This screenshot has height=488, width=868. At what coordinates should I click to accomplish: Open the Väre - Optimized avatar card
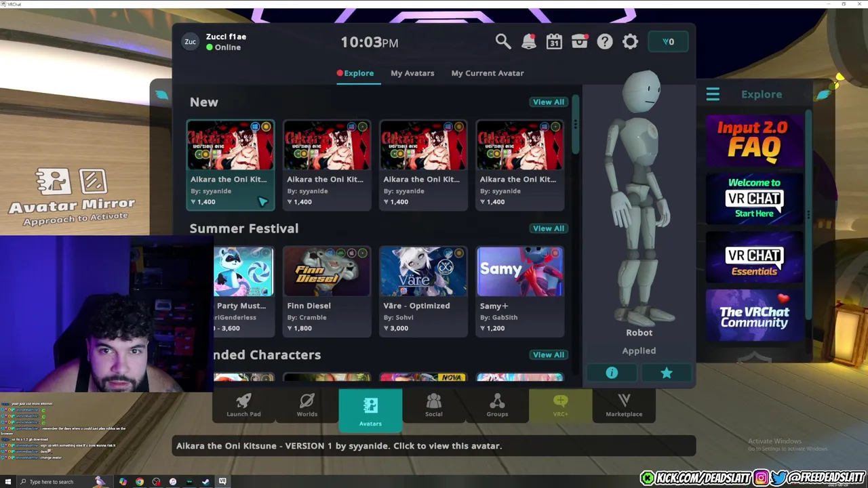(423, 291)
